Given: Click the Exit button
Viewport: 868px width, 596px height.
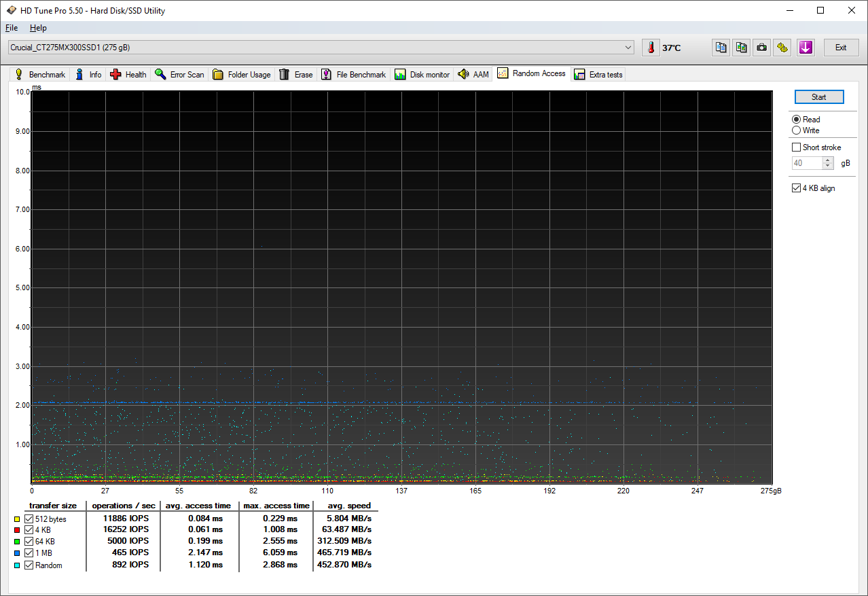Looking at the screenshot, I should [x=841, y=48].
